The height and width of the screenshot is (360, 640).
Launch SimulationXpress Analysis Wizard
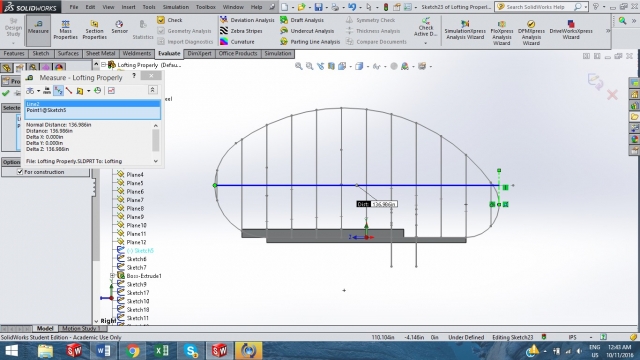[x=465, y=30]
